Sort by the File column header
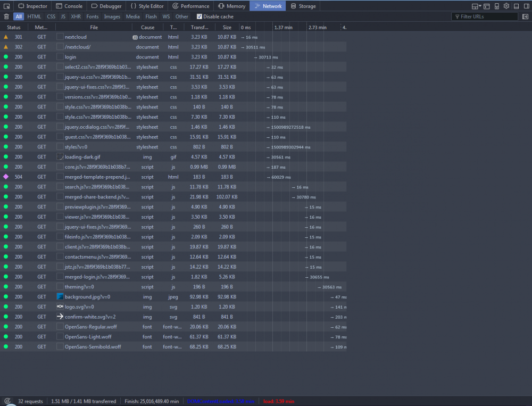Viewport: 532px width, 406px height. 94,27
